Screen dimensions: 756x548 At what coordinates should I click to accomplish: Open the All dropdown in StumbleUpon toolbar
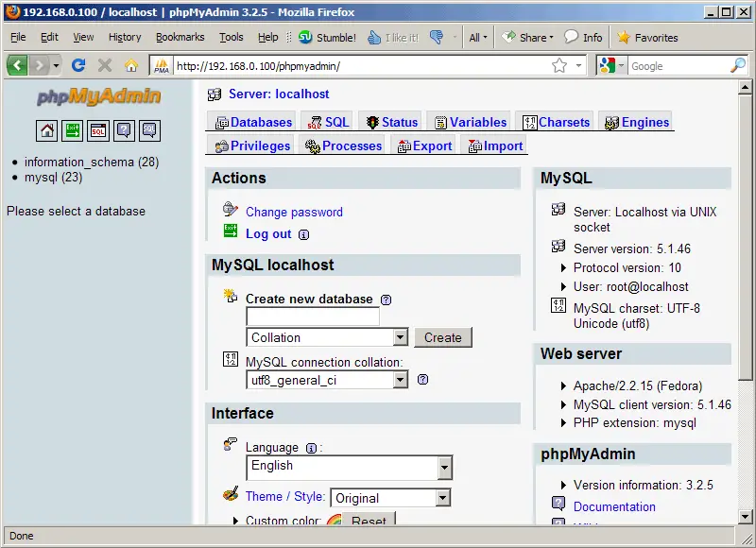point(478,37)
